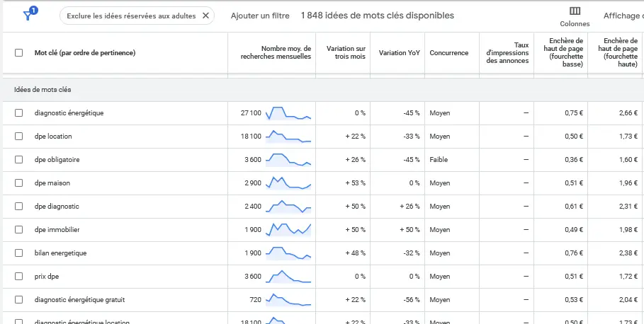Sort by Variation YoY column
Viewport: 644px width, 324px height.
tap(400, 53)
